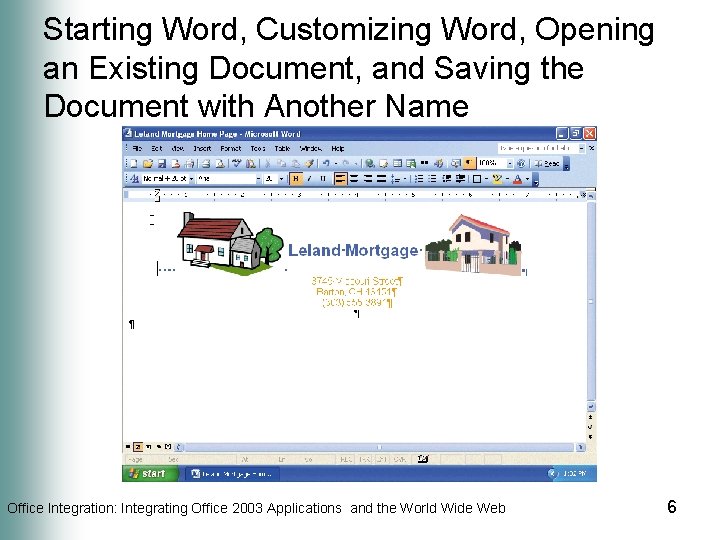720x540 pixels.
Task: Open the Help menu
Action: 338,148
